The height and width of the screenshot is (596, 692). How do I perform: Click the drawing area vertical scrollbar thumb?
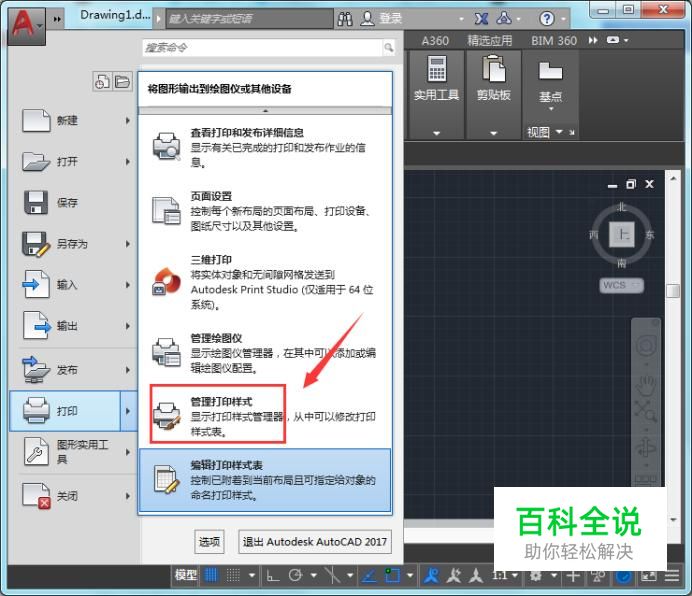(673, 291)
